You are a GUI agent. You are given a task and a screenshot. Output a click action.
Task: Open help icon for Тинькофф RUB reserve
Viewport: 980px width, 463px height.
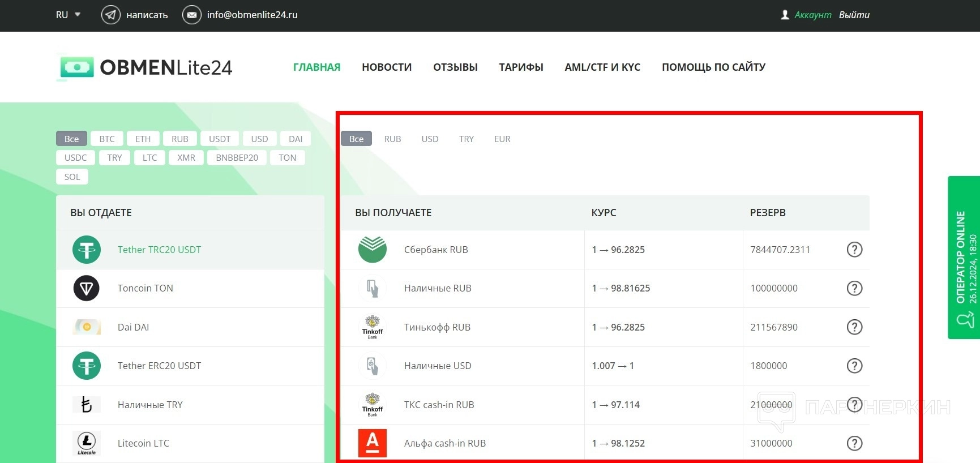[x=854, y=327]
